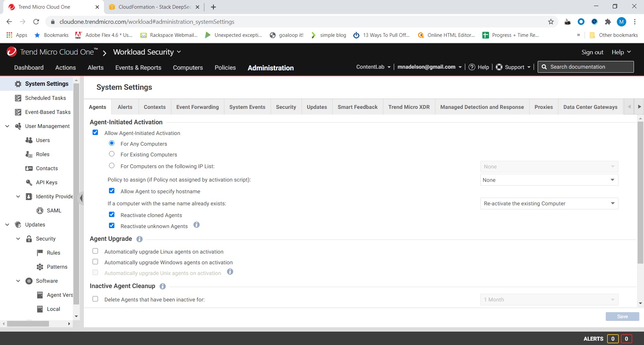Click the Software disc icon
Image resolution: width=644 pixels, height=345 pixels.
(29, 281)
